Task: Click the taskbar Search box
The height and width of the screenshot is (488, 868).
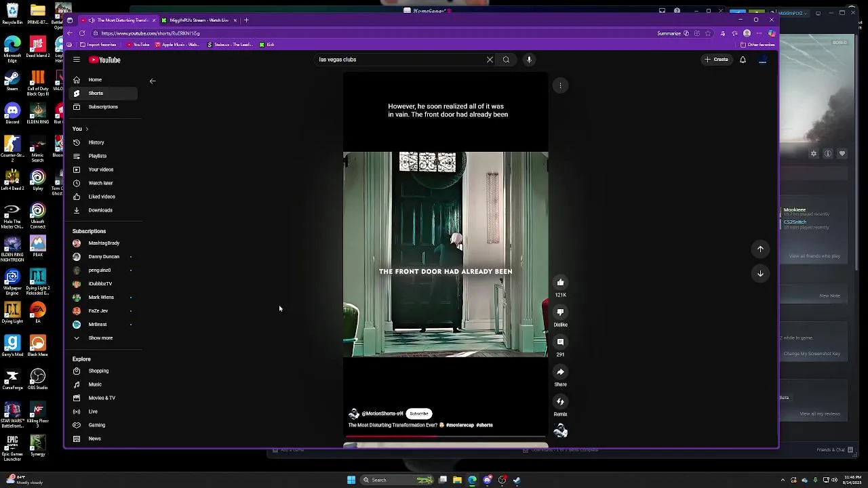Action: tap(398, 480)
